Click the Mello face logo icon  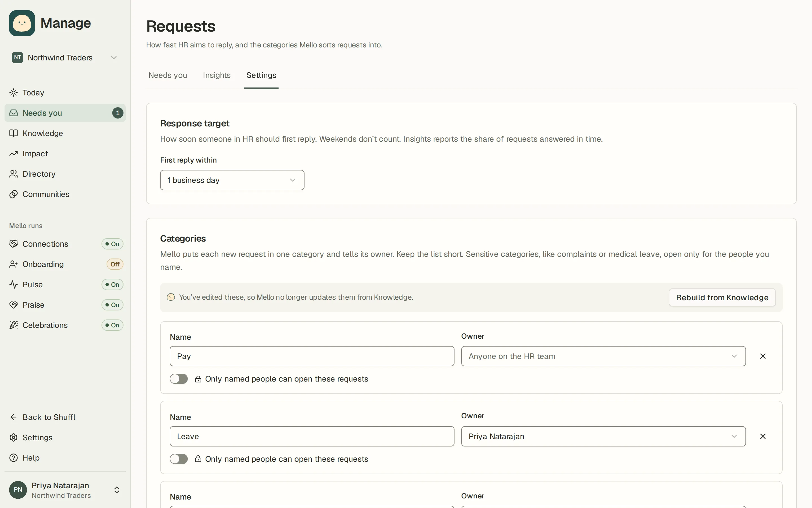(22, 23)
